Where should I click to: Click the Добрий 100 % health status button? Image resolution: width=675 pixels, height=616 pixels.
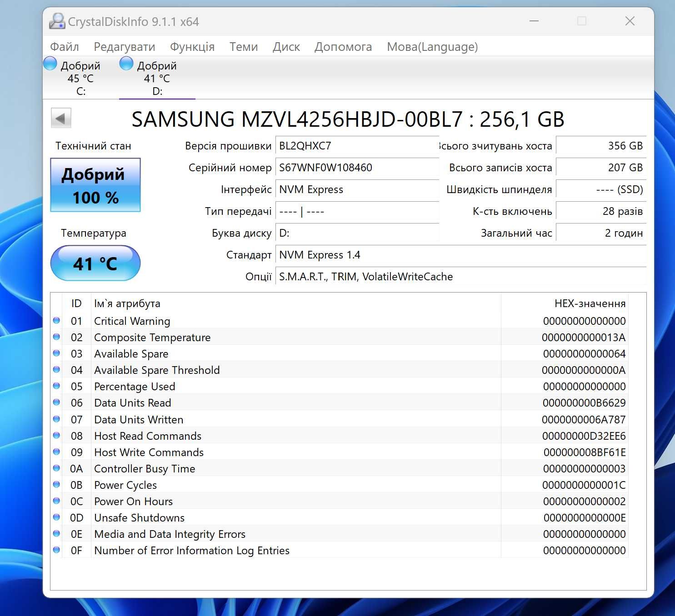[95, 185]
